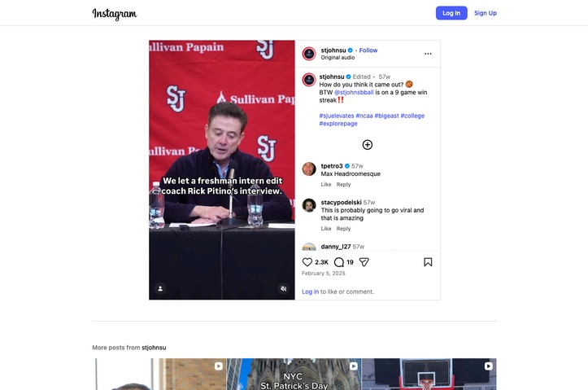This screenshot has height=390, width=588.
Task: Open tpetro3 username link
Action: click(332, 166)
